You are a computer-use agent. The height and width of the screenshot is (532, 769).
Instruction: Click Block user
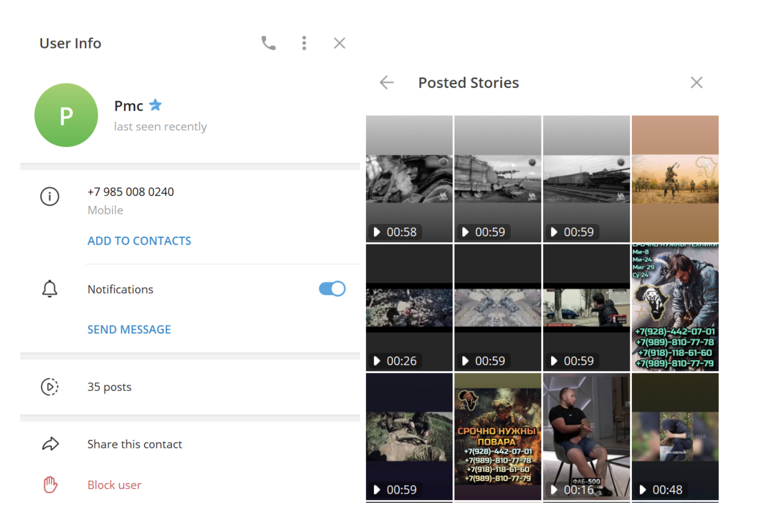pos(114,485)
